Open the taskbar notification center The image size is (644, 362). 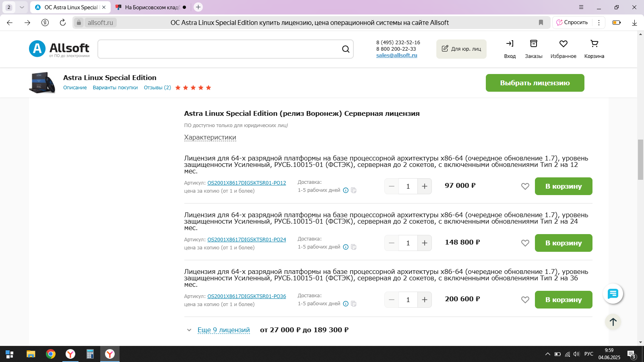click(632, 354)
